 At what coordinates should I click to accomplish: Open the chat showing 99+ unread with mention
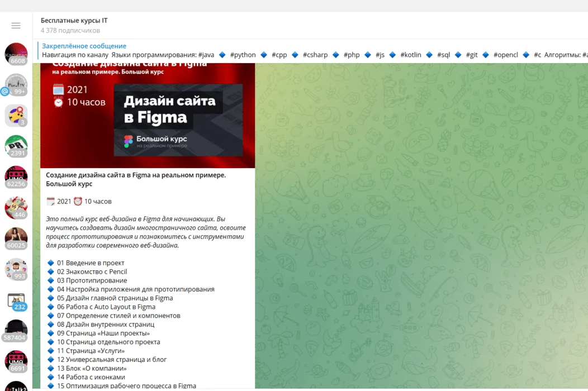point(16,85)
